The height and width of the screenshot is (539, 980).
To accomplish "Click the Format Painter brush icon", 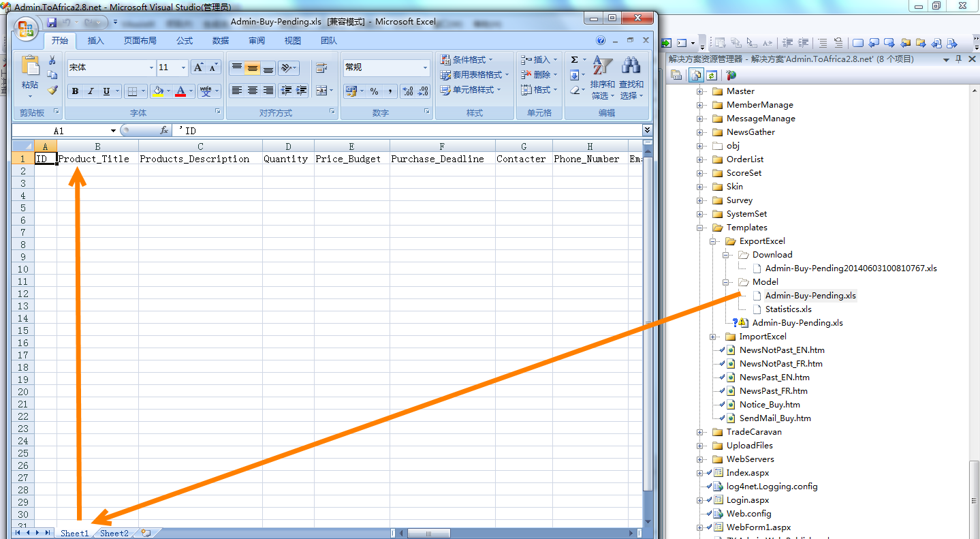I will (52, 90).
